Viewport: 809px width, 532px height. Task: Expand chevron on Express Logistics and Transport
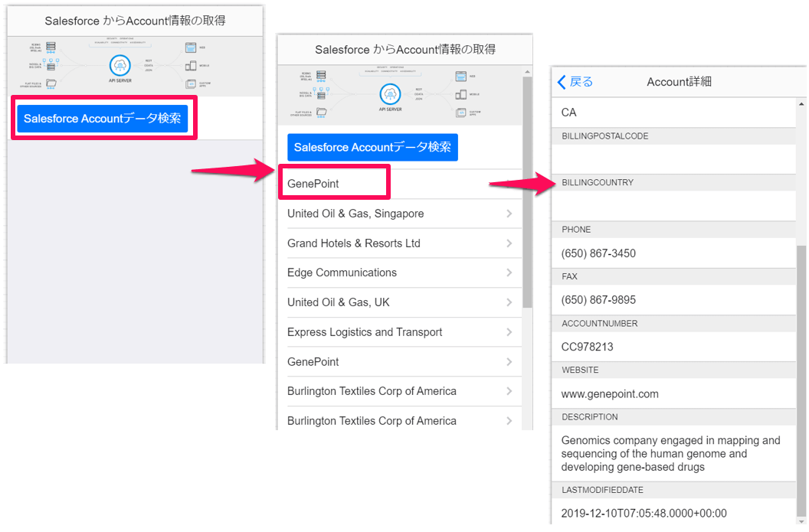[509, 332]
